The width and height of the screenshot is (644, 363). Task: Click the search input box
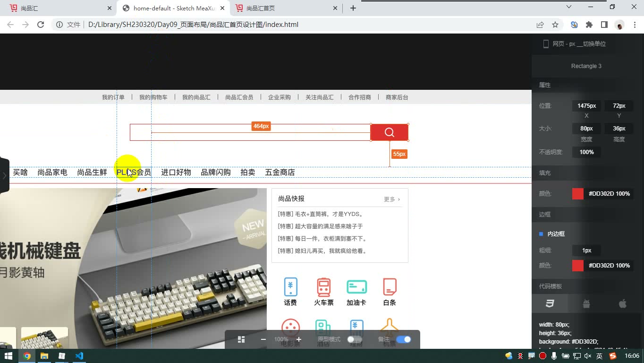(x=250, y=132)
